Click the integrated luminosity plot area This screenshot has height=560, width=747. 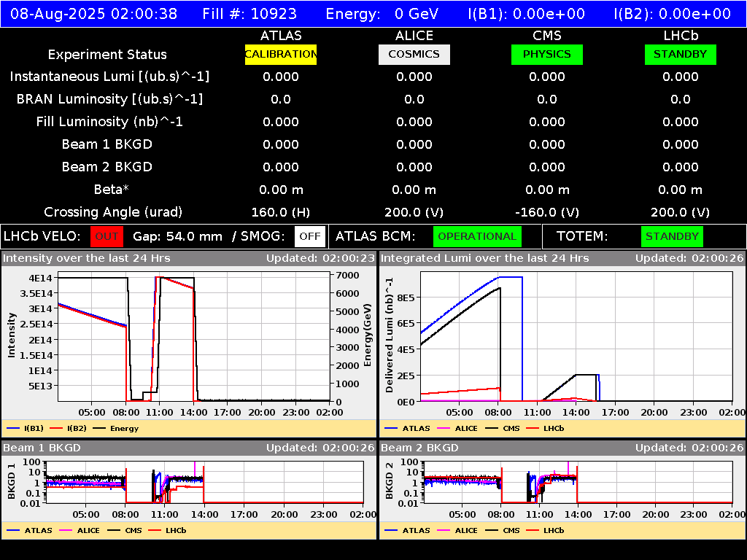pyautogui.click(x=576, y=337)
